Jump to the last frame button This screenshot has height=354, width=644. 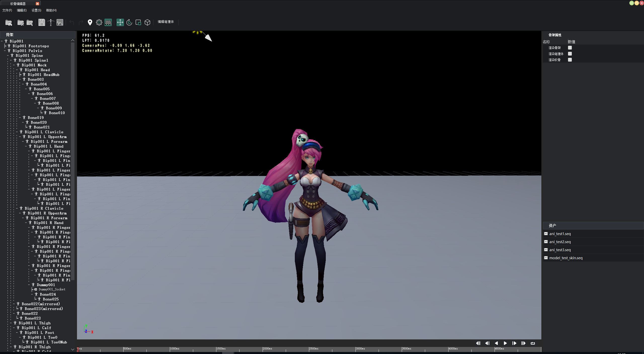click(523, 343)
